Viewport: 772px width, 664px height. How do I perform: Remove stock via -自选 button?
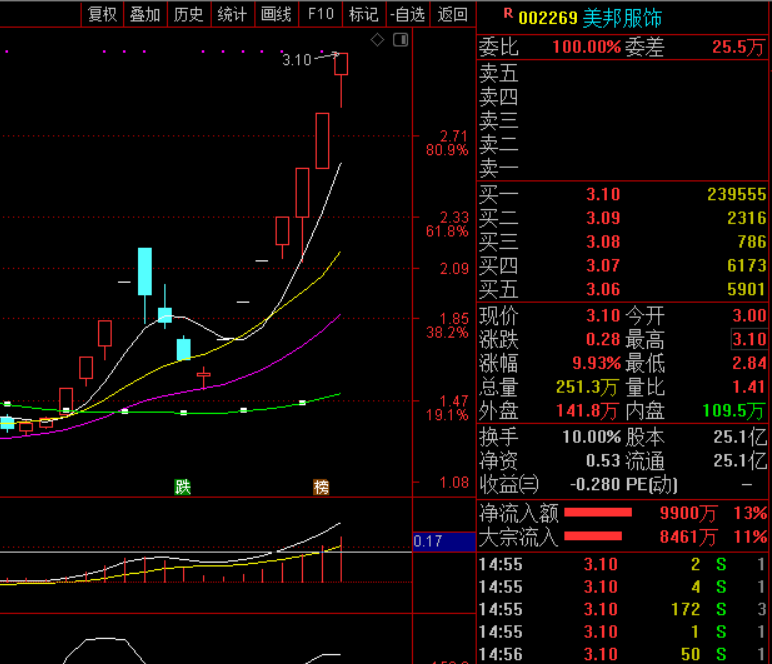click(x=407, y=14)
